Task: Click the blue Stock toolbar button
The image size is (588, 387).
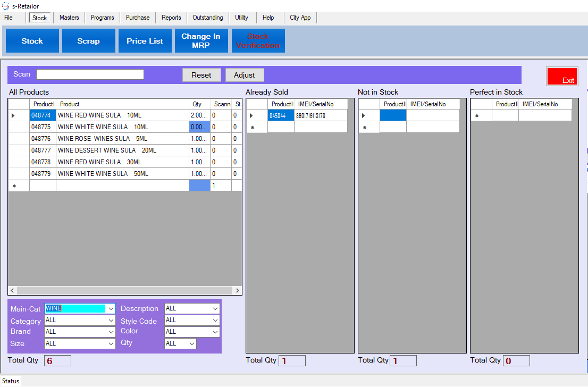Action: pos(32,41)
